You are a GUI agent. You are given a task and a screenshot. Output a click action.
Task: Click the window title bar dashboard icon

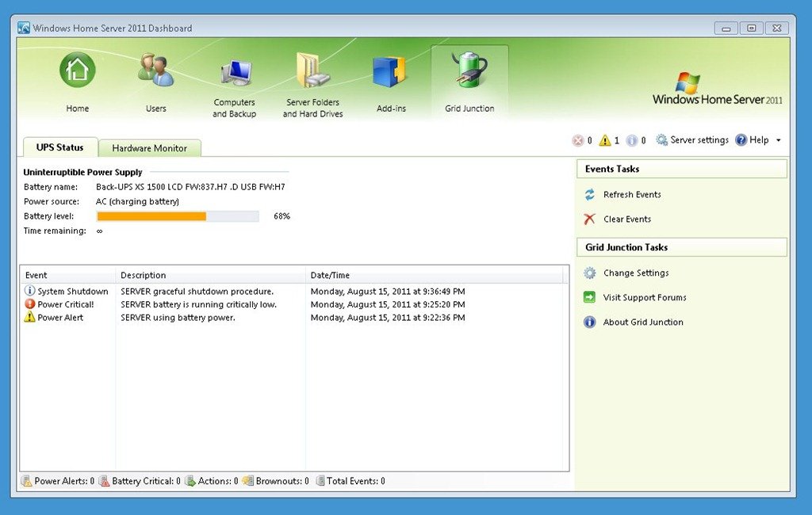pyautogui.click(x=24, y=28)
